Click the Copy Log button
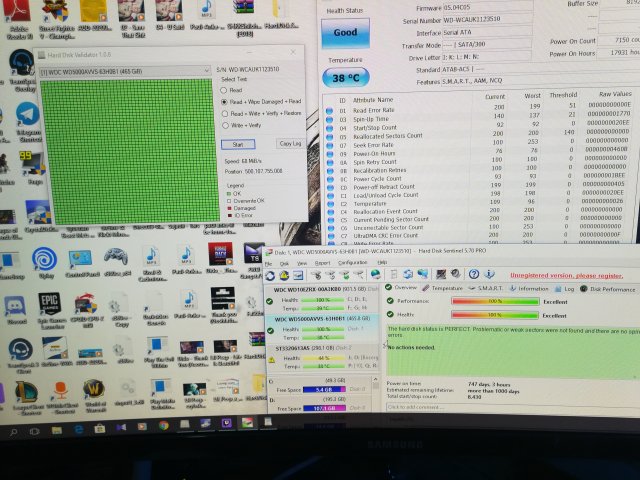The image size is (640, 480). tap(289, 144)
